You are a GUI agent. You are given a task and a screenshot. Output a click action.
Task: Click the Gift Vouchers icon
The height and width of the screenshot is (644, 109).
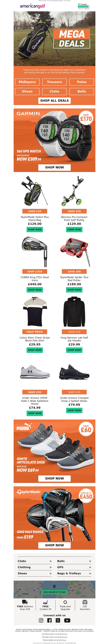point(85,602)
